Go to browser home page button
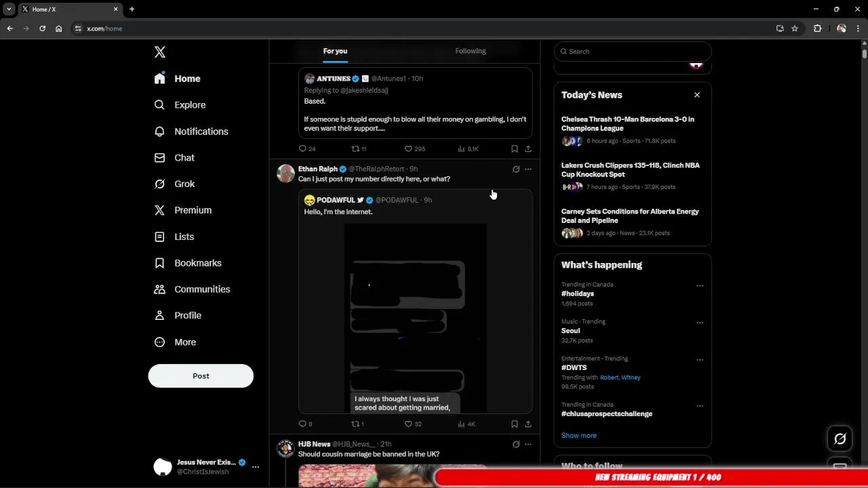 pos(59,28)
